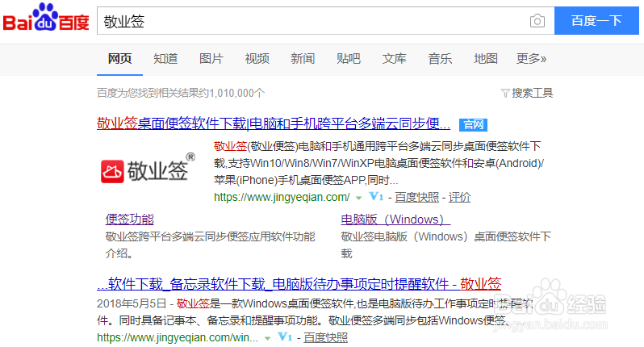Click V1 badge on second result
The width and height of the screenshot is (644, 347).
285,337
